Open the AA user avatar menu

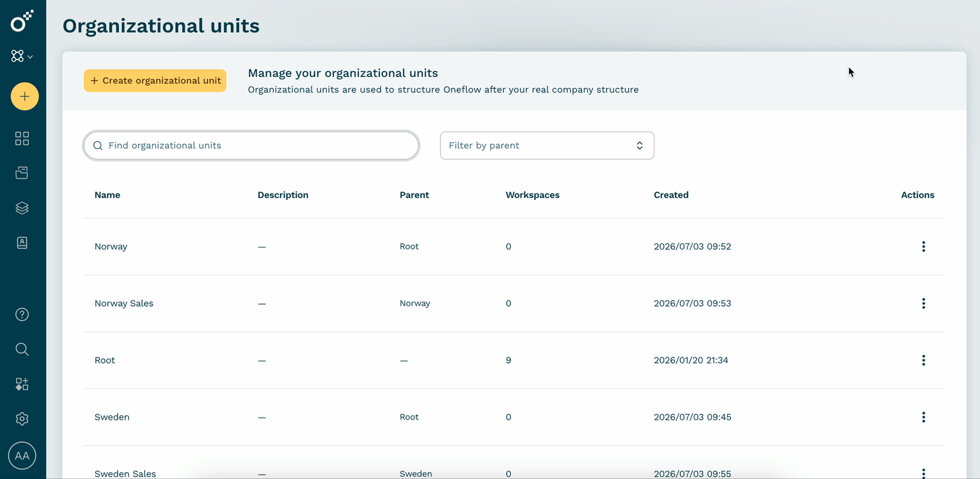coord(22,456)
